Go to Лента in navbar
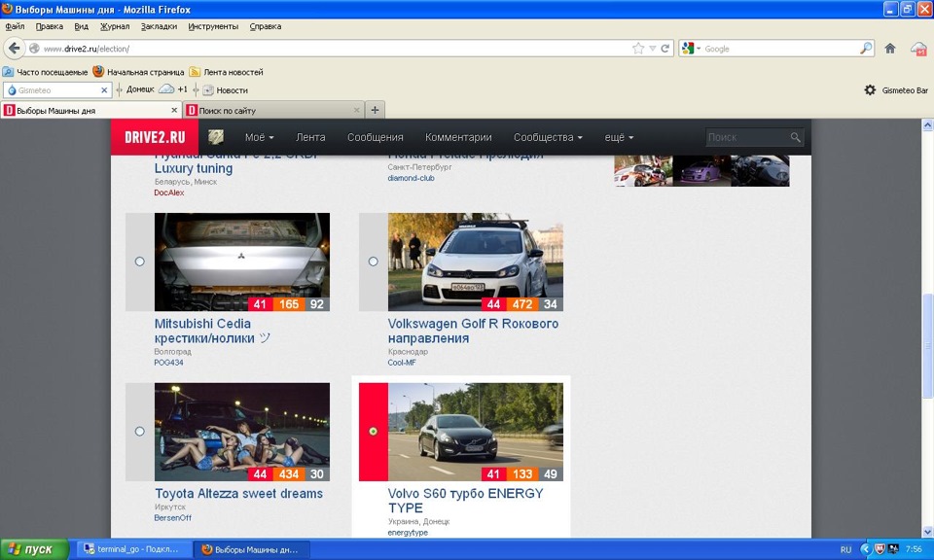Viewport: 934px width, 560px height. 310,137
